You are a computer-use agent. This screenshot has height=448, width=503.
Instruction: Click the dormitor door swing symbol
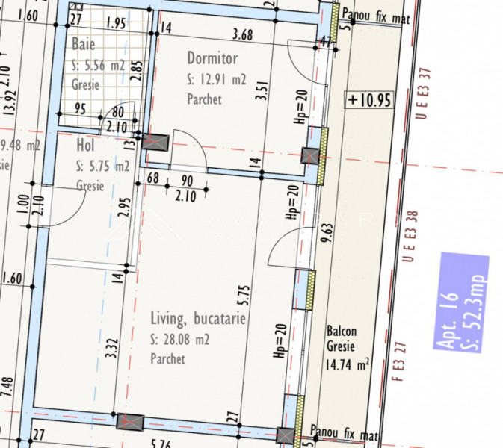pyautogui.click(x=188, y=147)
